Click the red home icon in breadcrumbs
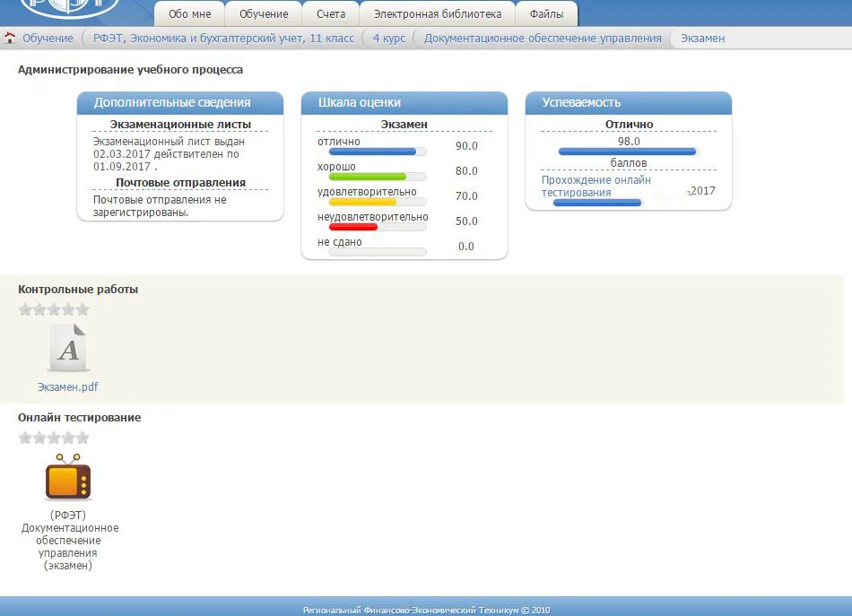 [x=10, y=38]
